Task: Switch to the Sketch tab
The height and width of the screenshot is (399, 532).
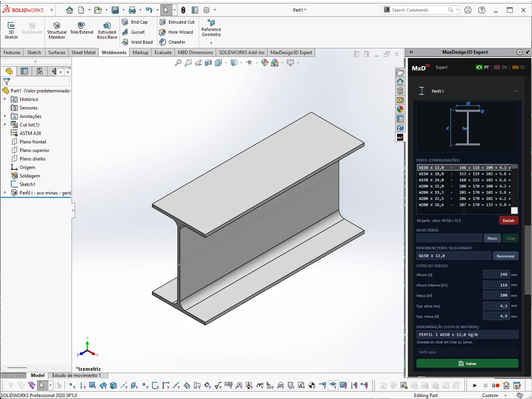Action: click(34, 53)
